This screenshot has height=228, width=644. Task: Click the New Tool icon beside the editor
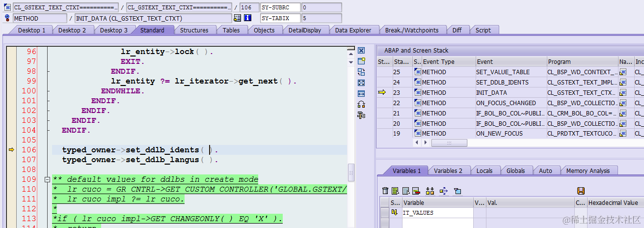click(361, 61)
